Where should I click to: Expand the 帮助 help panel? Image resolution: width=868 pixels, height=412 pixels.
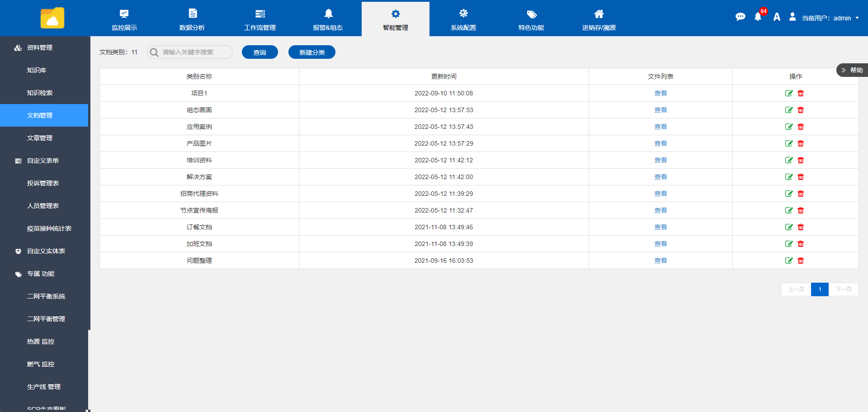(x=852, y=70)
